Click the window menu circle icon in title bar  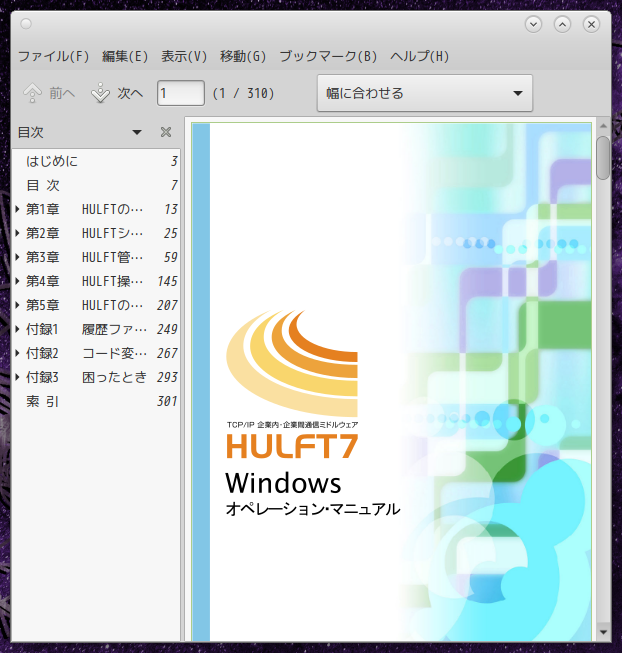point(26,24)
